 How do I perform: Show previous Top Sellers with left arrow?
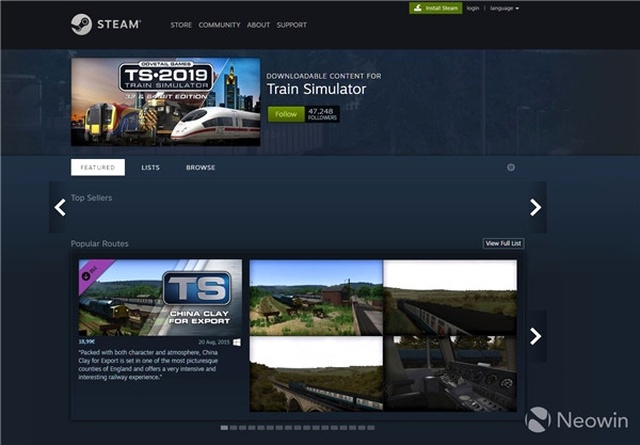click(x=60, y=207)
